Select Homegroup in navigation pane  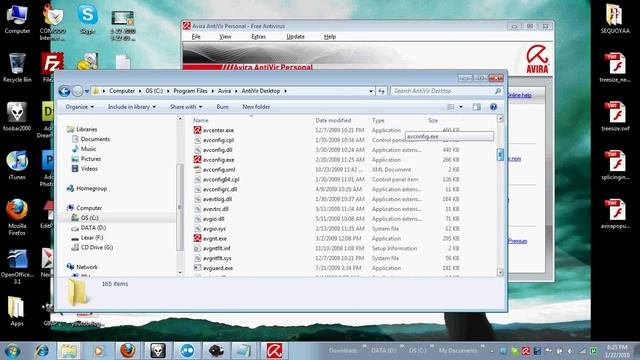(x=91, y=188)
